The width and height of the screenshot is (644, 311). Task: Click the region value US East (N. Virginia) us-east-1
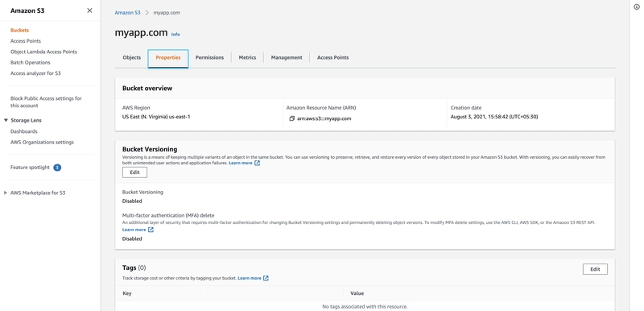pos(156,117)
